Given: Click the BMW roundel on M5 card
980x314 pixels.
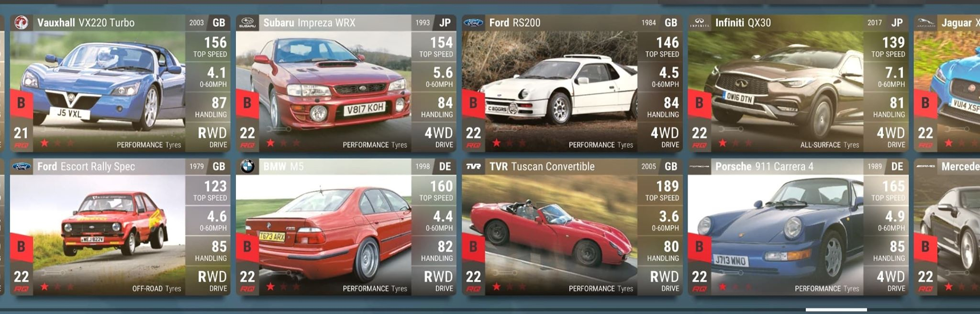Looking at the screenshot, I should tap(247, 167).
